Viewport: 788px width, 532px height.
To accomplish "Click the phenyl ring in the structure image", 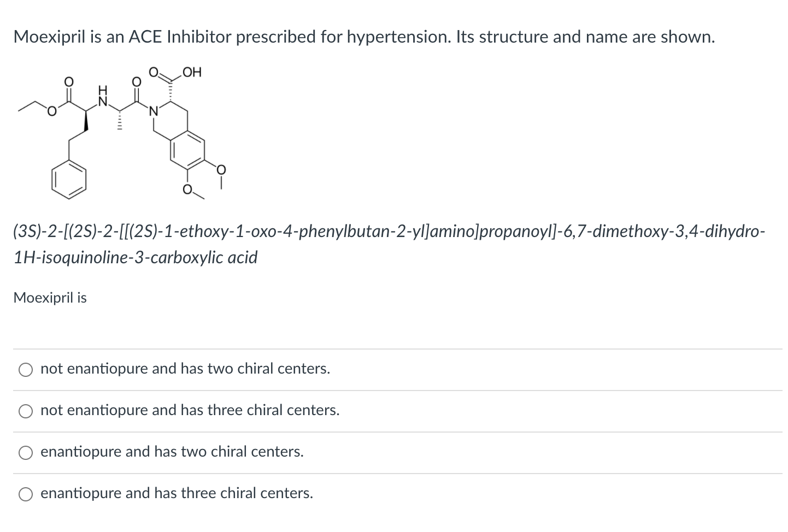I will click(69, 180).
